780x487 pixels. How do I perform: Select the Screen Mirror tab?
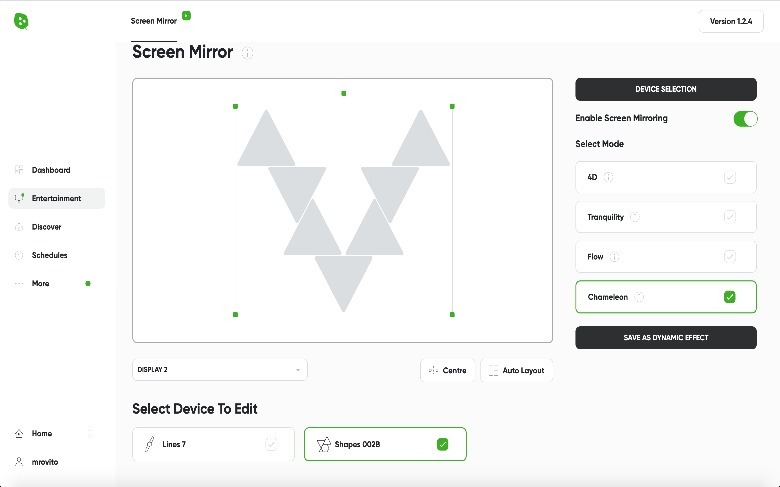154,21
